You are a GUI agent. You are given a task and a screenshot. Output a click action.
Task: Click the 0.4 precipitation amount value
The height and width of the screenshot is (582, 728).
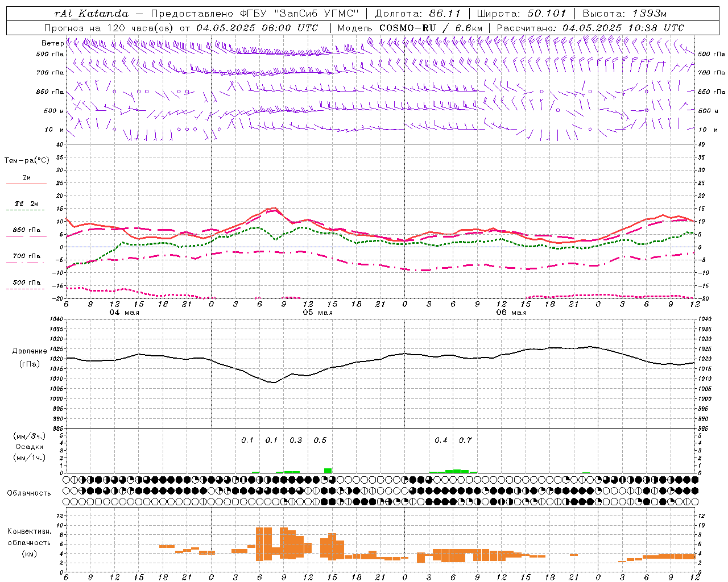pos(441,440)
